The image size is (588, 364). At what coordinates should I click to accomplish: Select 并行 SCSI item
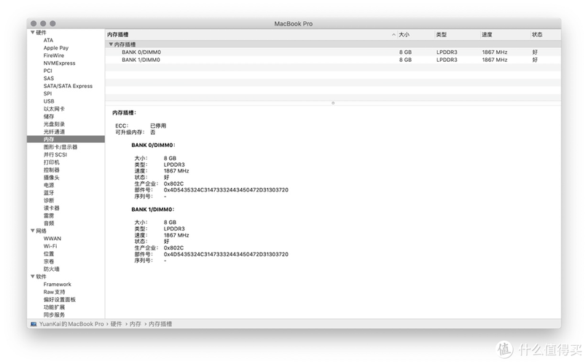pyautogui.click(x=55, y=154)
